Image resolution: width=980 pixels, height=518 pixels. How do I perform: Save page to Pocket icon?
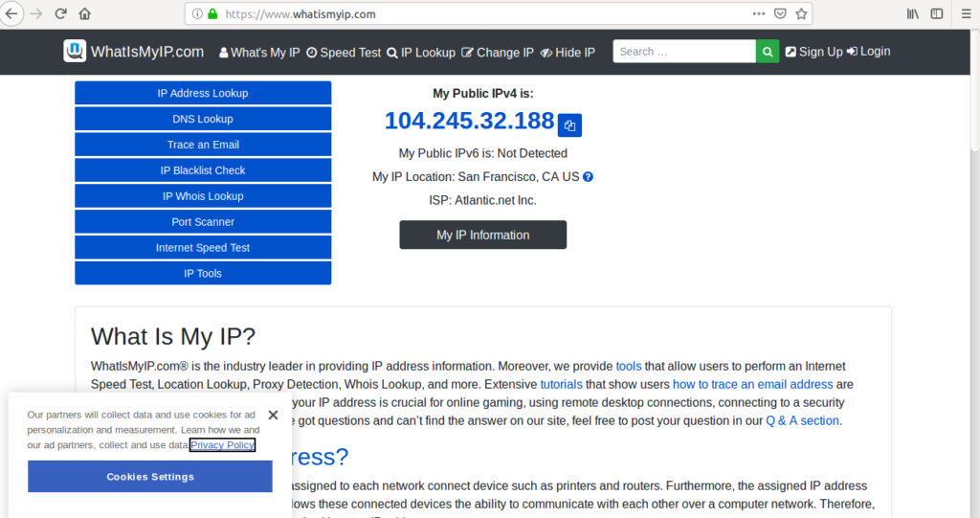(780, 13)
